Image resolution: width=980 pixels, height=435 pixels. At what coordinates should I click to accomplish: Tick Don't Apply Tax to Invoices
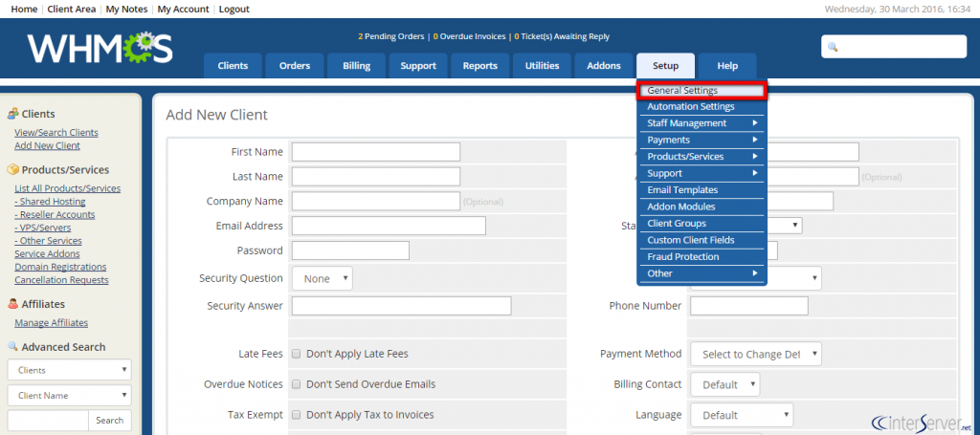pos(297,414)
